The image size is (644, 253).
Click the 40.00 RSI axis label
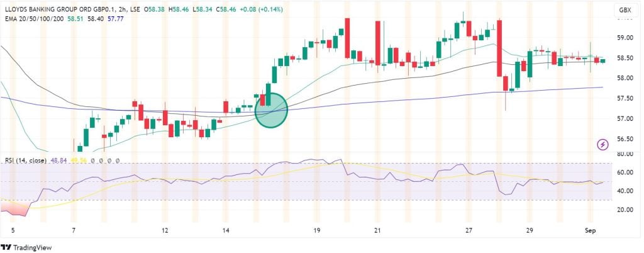click(623, 191)
